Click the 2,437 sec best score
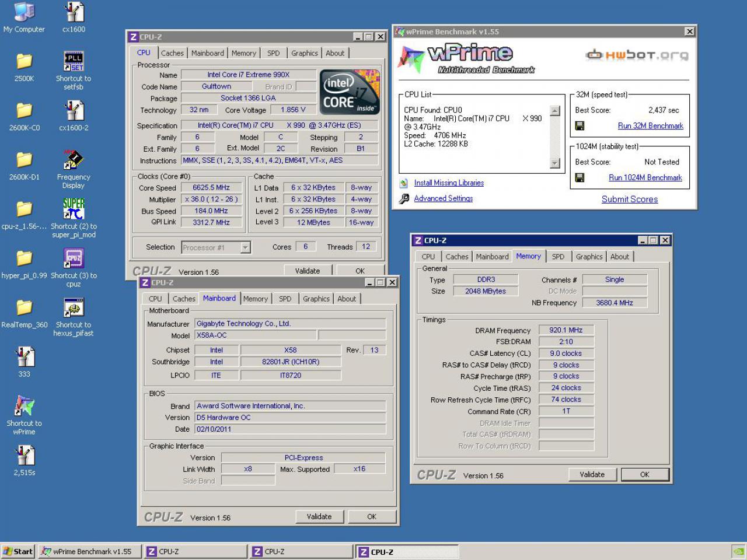The image size is (747, 560). (x=664, y=110)
